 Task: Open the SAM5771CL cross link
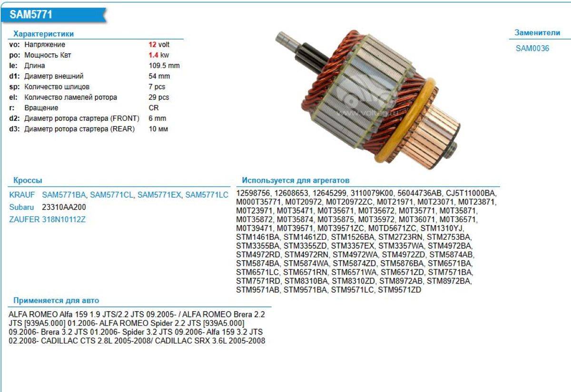click(x=111, y=195)
